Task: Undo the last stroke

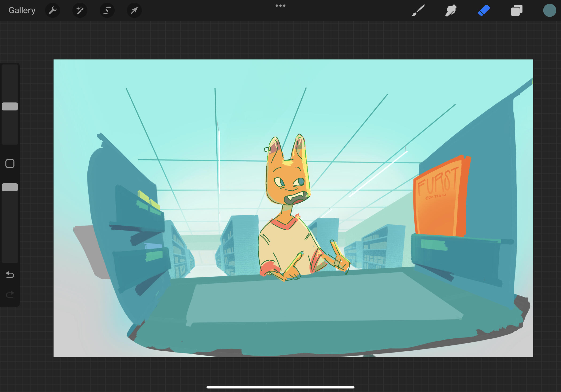Action: [x=10, y=275]
